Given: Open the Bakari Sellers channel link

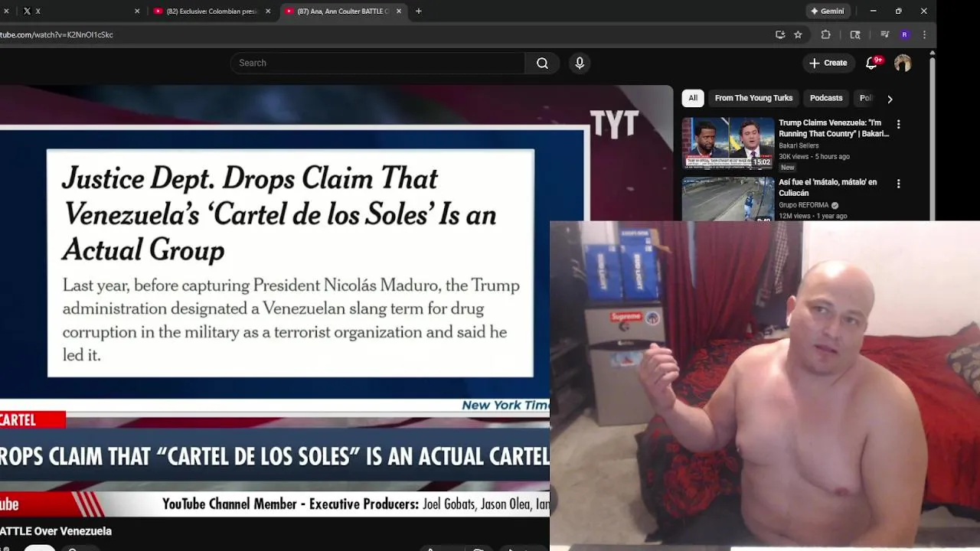Looking at the screenshot, I should (x=799, y=145).
